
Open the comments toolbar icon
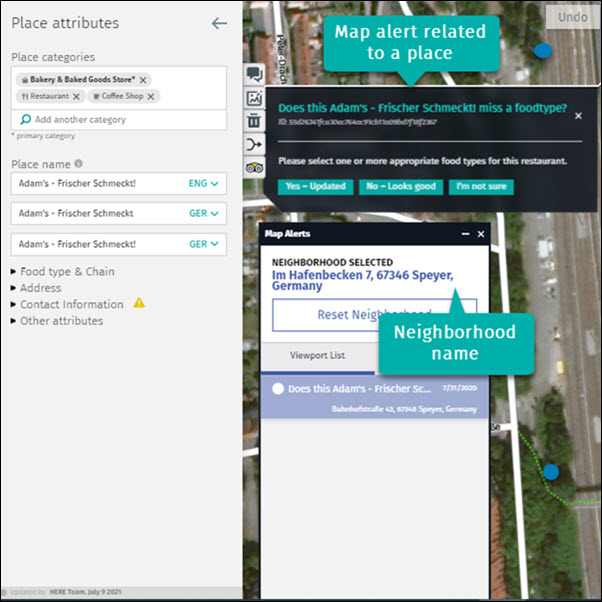pyautogui.click(x=254, y=74)
